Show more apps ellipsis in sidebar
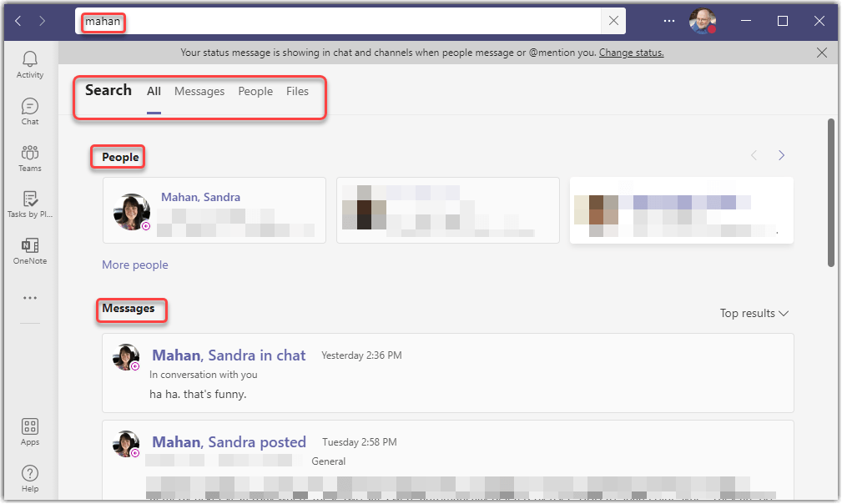 tap(30, 298)
